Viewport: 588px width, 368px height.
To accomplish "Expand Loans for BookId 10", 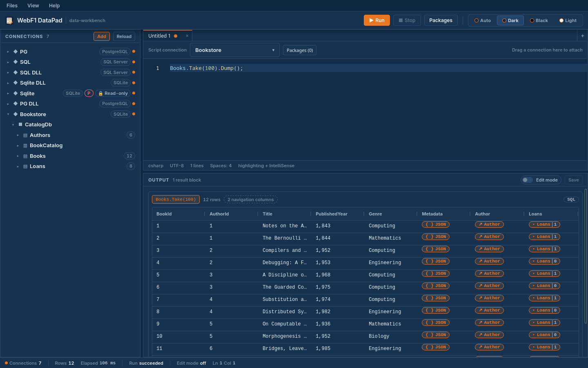I will point(544,335).
